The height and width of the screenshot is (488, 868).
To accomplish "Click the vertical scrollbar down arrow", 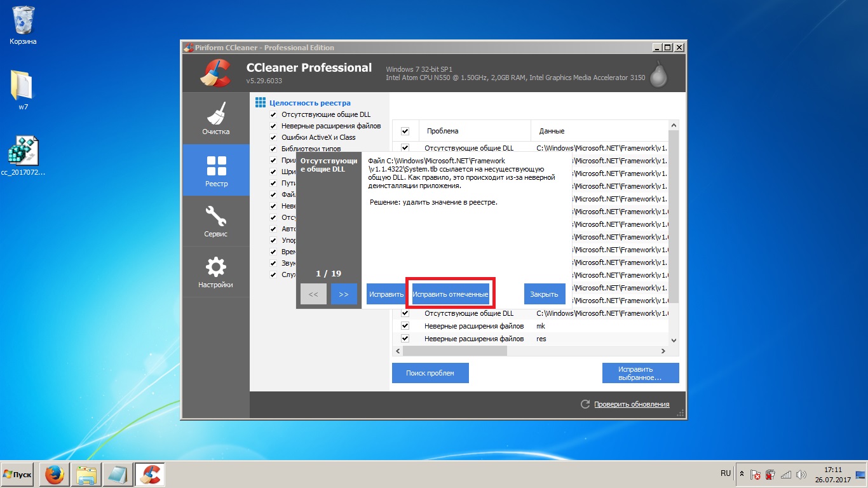I will pos(674,341).
